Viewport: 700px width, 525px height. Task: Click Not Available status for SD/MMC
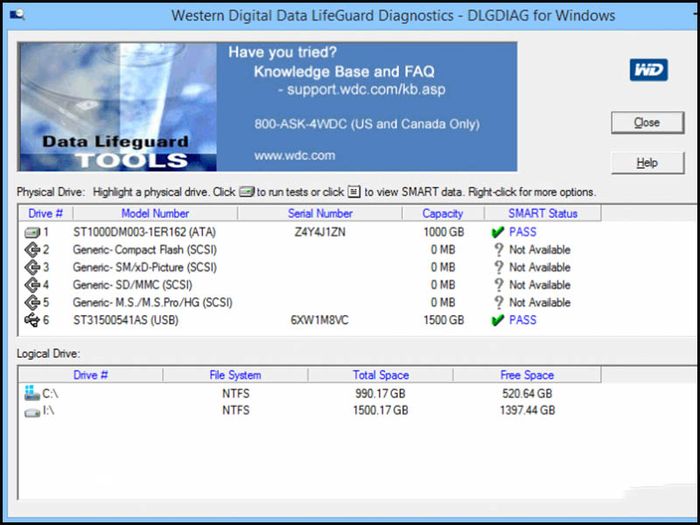(540, 285)
